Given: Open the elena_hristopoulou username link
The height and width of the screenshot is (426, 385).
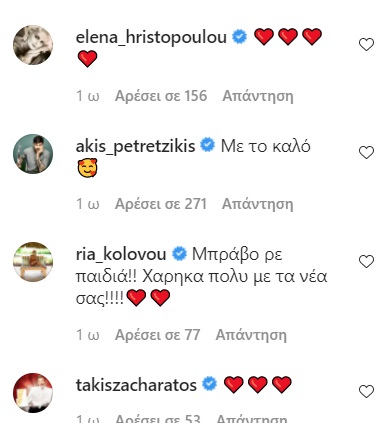Looking at the screenshot, I should tap(151, 38).
